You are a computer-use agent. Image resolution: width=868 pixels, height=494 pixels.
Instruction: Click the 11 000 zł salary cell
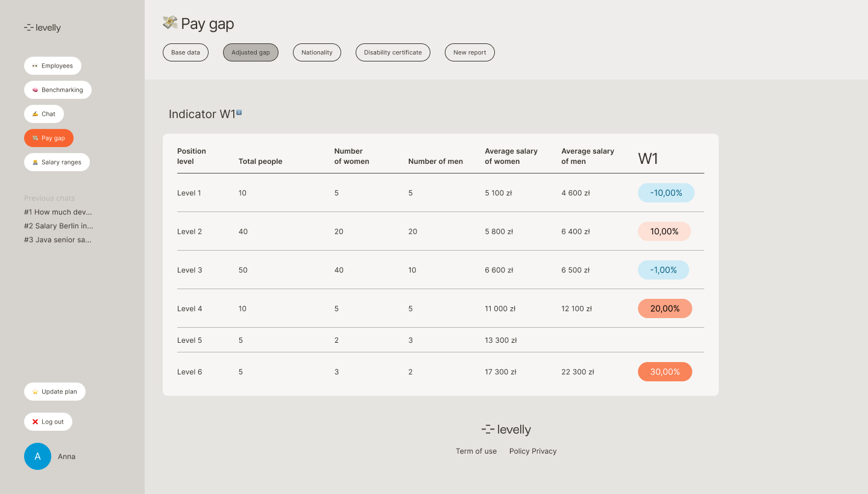click(500, 308)
